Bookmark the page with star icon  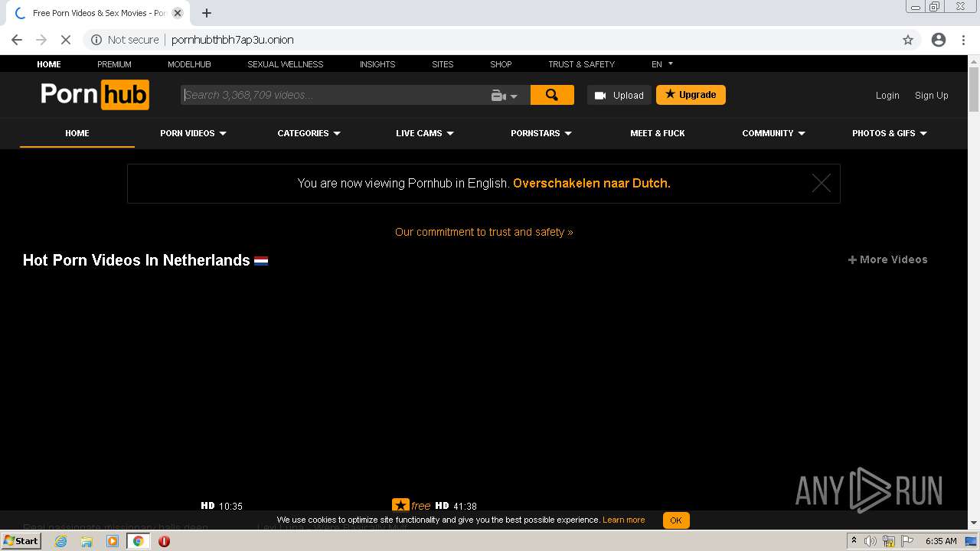click(908, 40)
